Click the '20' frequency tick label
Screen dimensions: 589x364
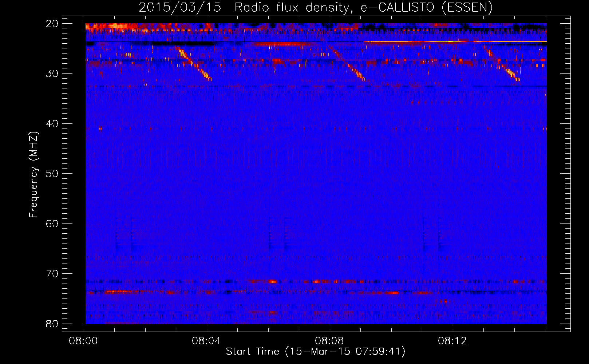point(52,24)
